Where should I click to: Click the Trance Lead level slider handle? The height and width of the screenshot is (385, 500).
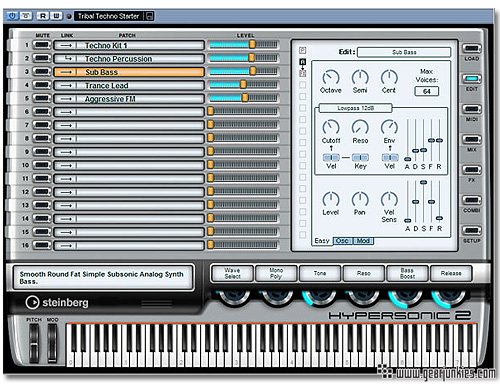[x=243, y=84]
